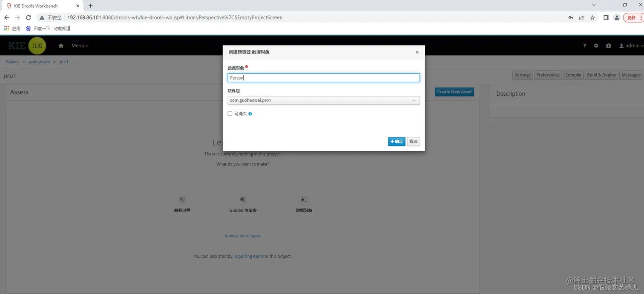Screen dimensions: 644x294
Task: Open the 软件包 package dropdown
Action: pyautogui.click(x=324, y=100)
